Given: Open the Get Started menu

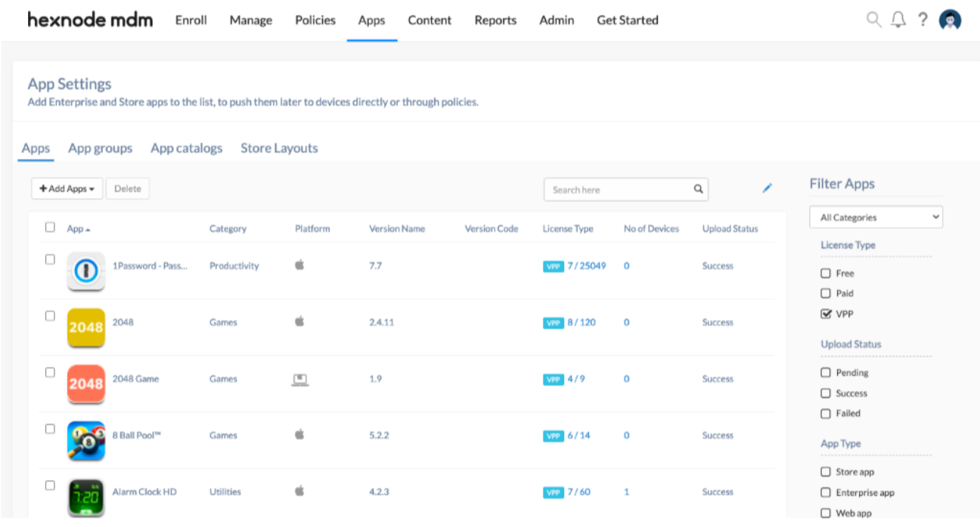Looking at the screenshot, I should (628, 20).
